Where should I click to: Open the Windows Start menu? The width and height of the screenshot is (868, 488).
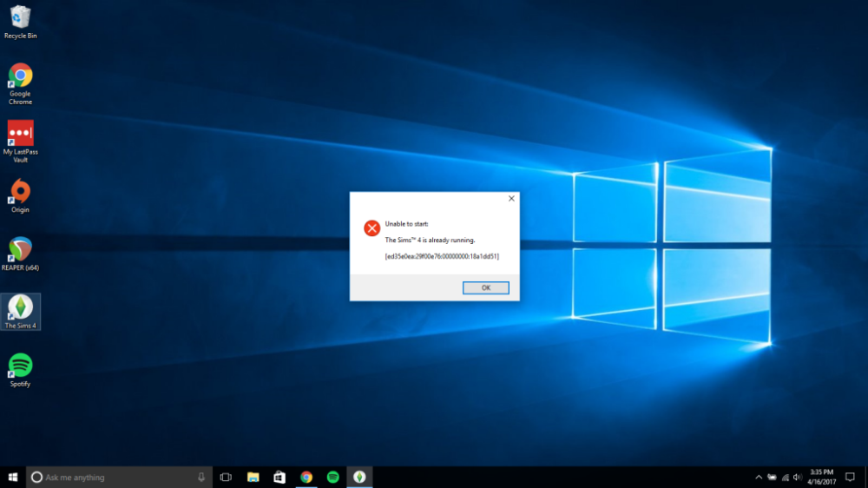point(13,477)
